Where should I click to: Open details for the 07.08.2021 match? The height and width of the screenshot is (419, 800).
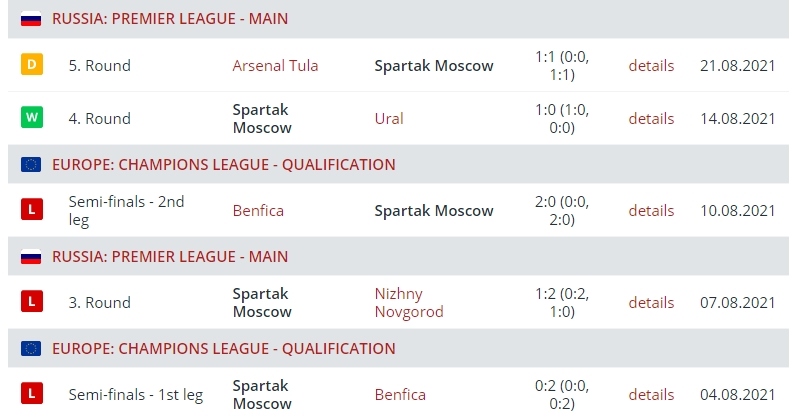click(651, 302)
